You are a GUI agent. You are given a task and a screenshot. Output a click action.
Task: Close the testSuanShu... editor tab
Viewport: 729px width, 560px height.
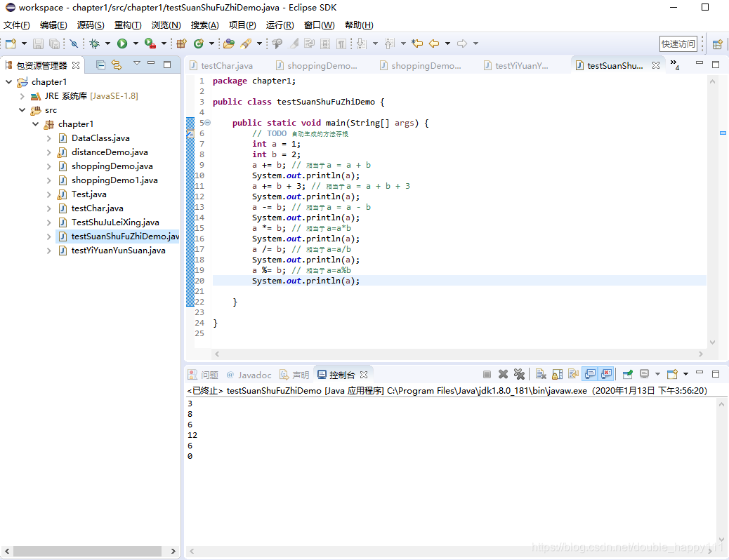pyautogui.click(x=655, y=65)
